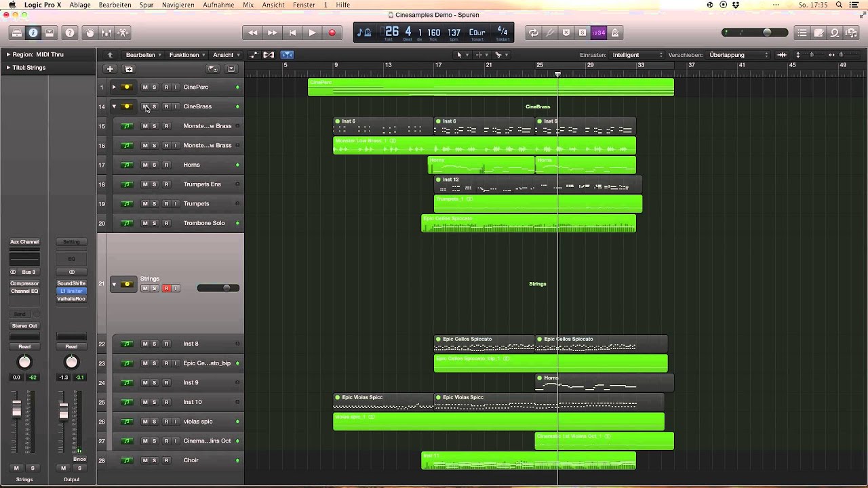Toggle record enable on Strings track
This screenshot has width=868, height=488.
[x=166, y=288]
